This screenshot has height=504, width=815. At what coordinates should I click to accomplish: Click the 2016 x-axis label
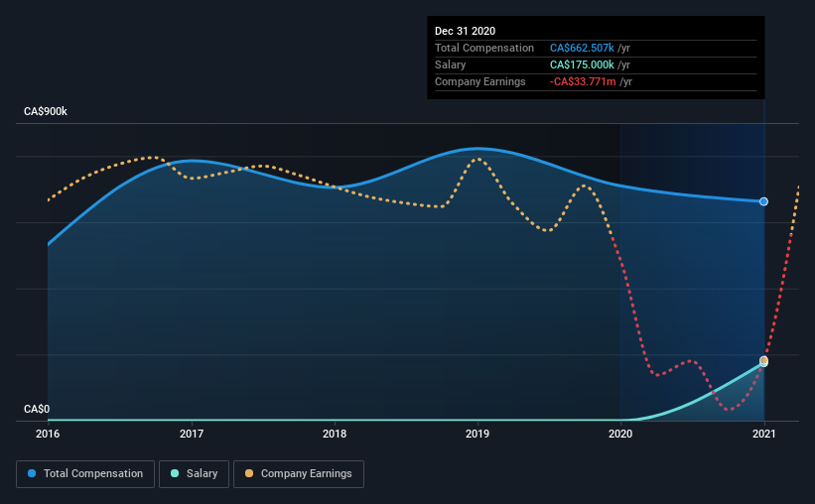tap(48, 434)
